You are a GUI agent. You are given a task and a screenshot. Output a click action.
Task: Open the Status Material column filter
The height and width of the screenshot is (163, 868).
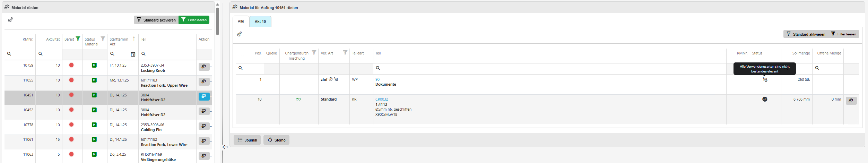point(103,39)
